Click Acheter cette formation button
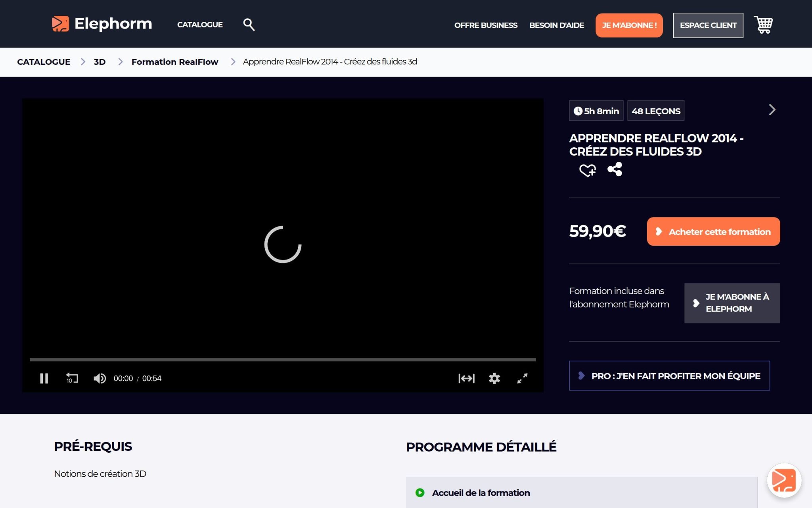Screen dimensions: 812x508 click(713, 231)
